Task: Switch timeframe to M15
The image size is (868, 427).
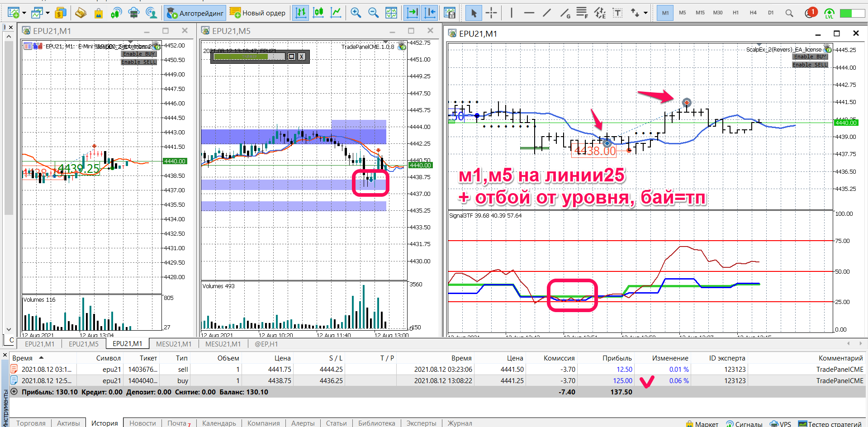Action: [x=700, y=13]
